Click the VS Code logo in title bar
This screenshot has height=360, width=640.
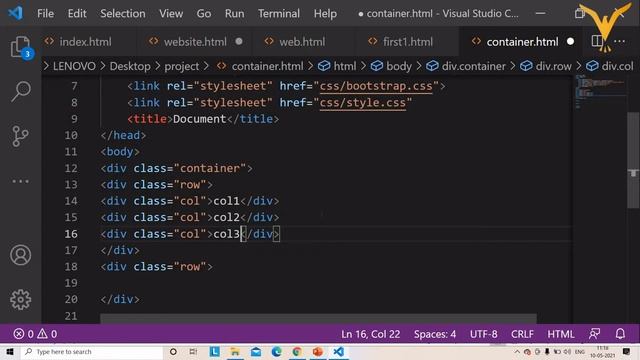[x=16, y=13]
